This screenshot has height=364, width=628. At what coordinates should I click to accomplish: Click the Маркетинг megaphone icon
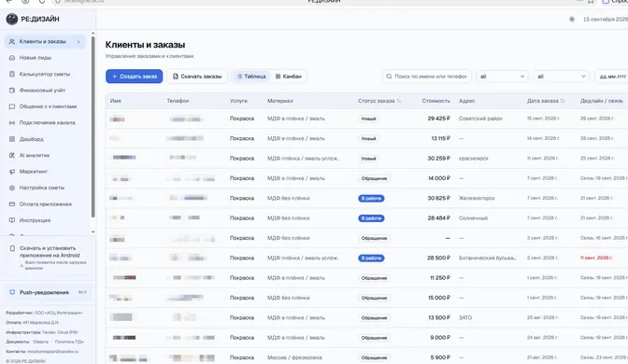(x=12, y=171)
